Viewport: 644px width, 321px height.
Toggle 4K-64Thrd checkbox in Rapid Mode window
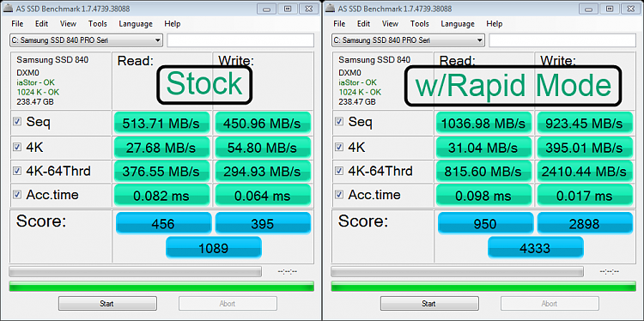pos(339,171)
